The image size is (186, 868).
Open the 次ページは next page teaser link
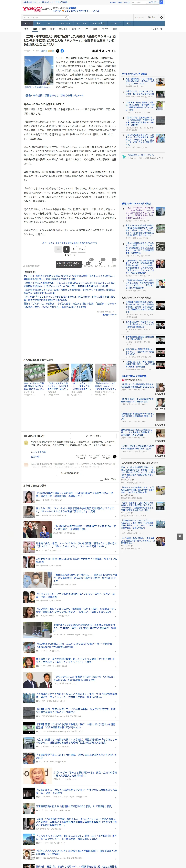click(x=70, y=243)
